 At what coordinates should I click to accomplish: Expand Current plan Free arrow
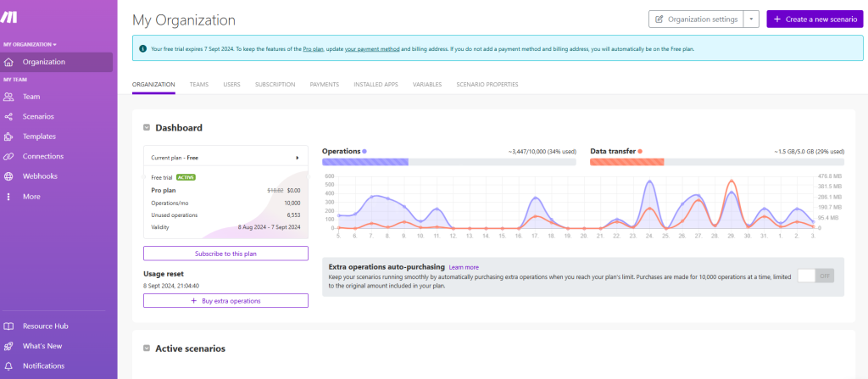coord(297,158)
